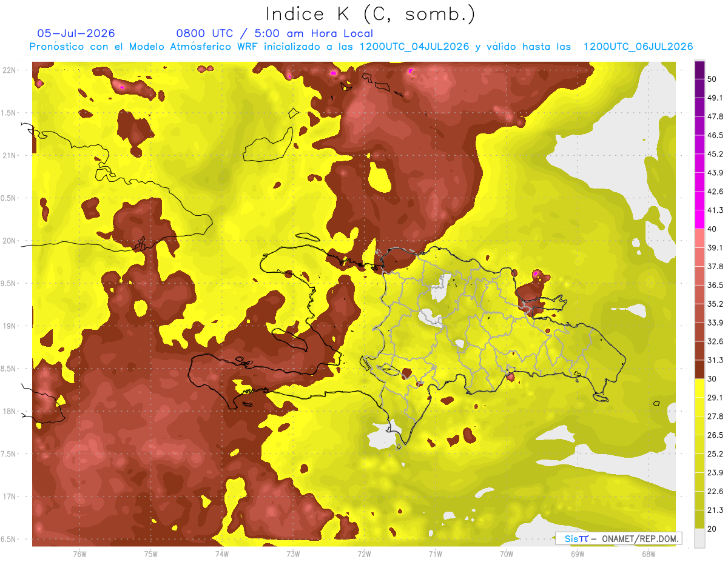Click the '50' value on the color scale

click(712, 79)
